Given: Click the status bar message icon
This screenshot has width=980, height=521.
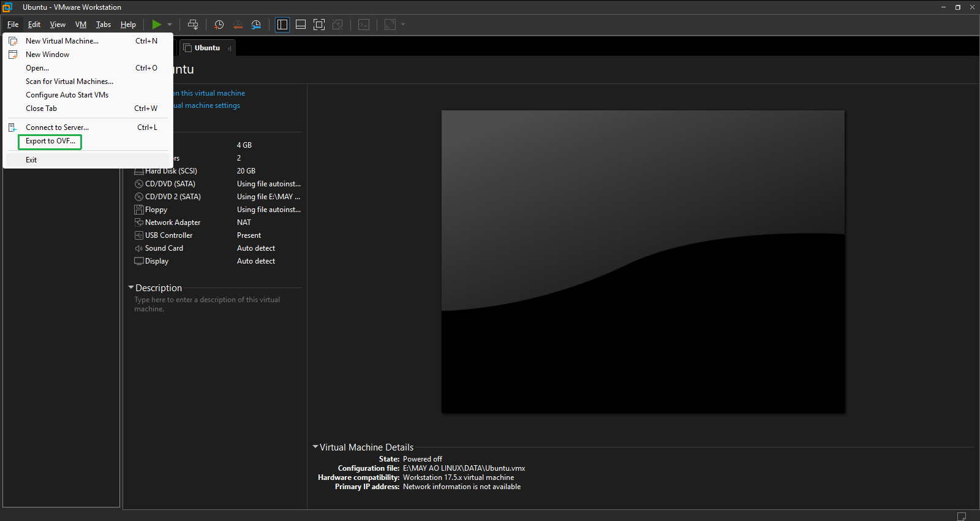Looking at the screenshot, I should tap(962, 516).
